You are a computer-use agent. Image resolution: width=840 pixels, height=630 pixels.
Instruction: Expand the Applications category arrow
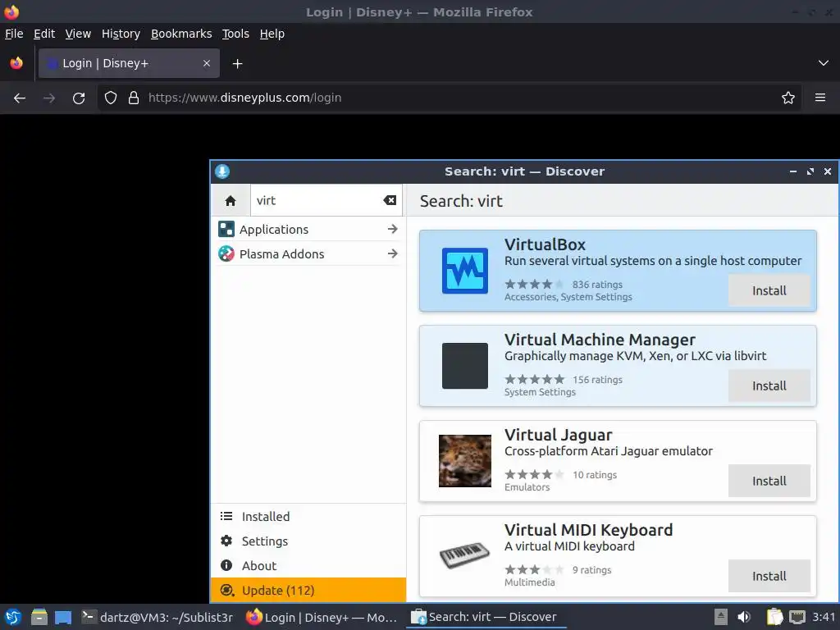click(x=393, y=230)
